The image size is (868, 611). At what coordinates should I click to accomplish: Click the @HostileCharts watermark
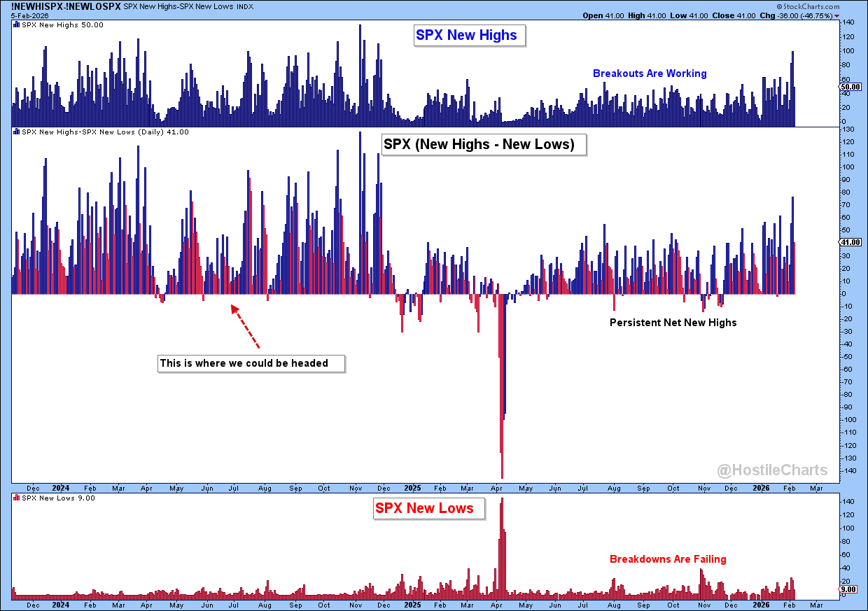771,470
